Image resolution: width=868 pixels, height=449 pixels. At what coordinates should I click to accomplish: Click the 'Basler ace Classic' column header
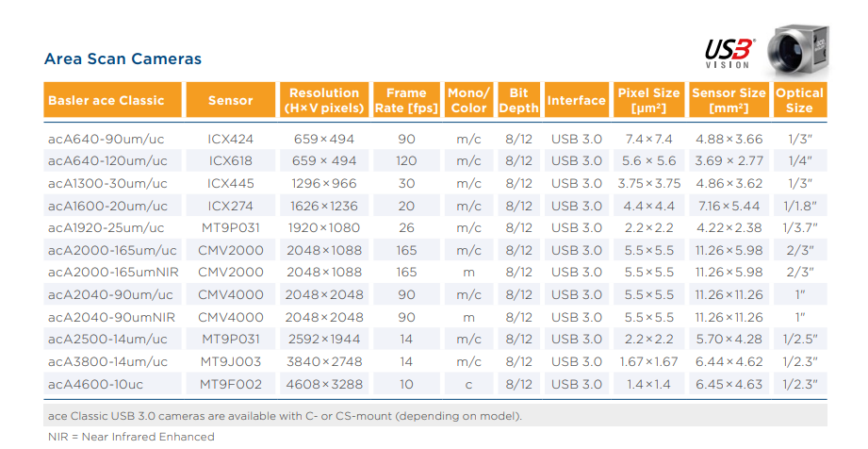112,100
